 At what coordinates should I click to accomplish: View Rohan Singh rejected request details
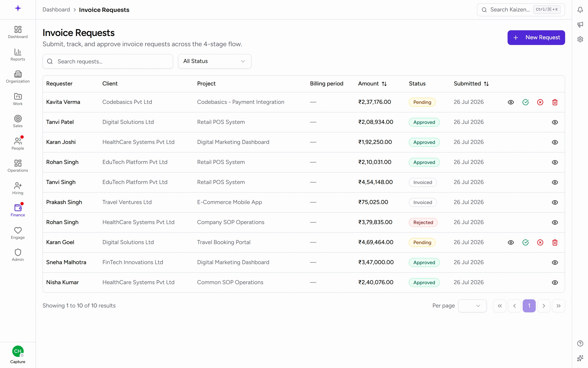point(555,222)
